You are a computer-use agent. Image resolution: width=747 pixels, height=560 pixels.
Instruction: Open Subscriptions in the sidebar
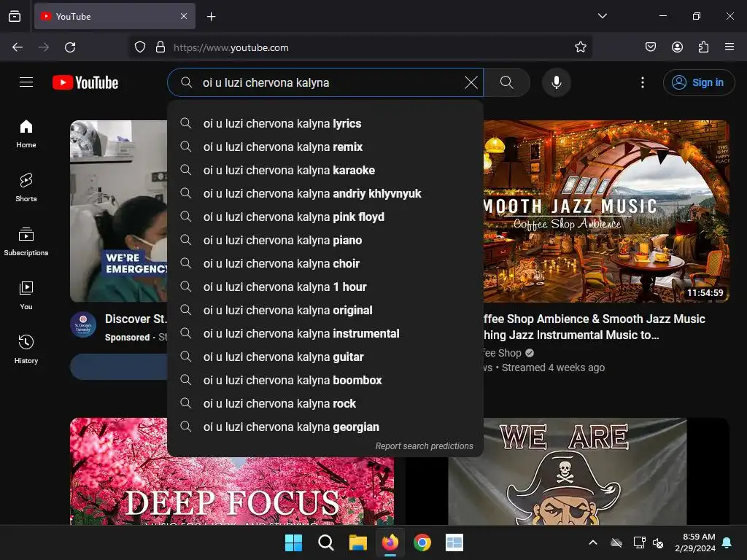[x=26, y=242]
